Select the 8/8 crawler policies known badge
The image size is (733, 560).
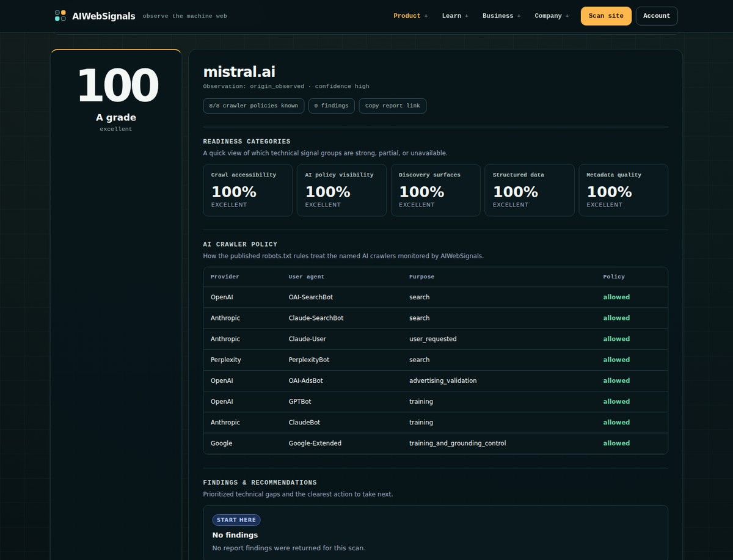tap(253, 106)
